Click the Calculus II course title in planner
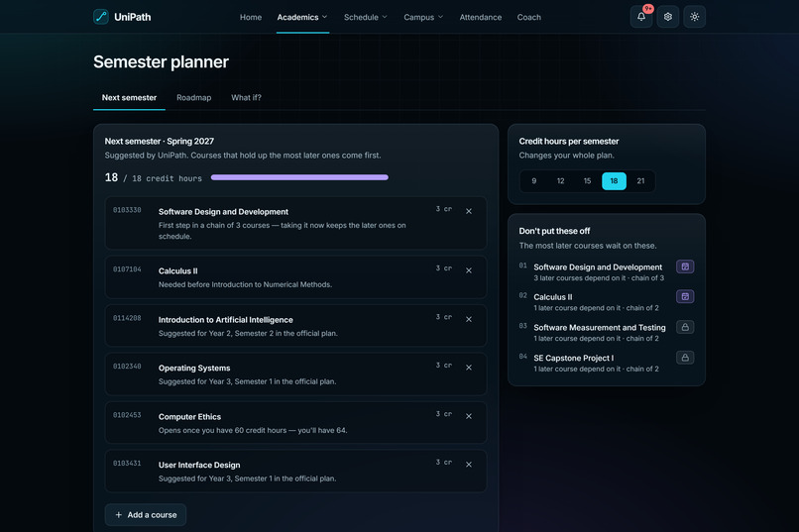 click(x=177, y=271)
